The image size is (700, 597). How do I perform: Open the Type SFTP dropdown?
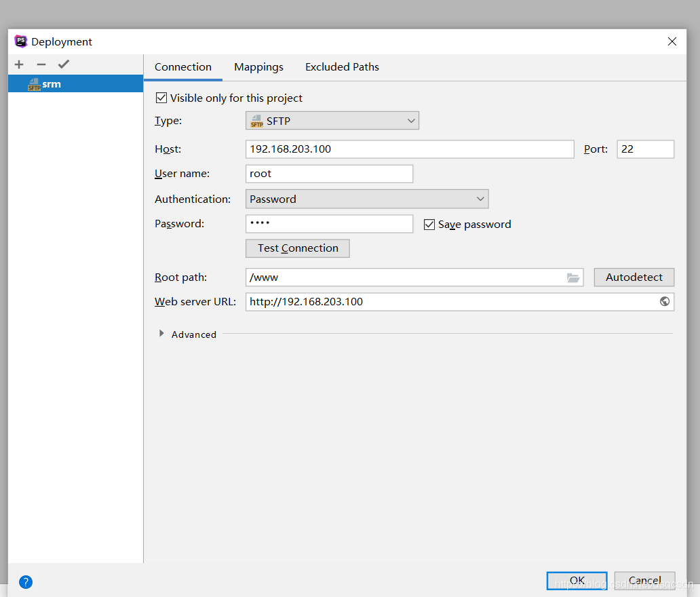332,121
